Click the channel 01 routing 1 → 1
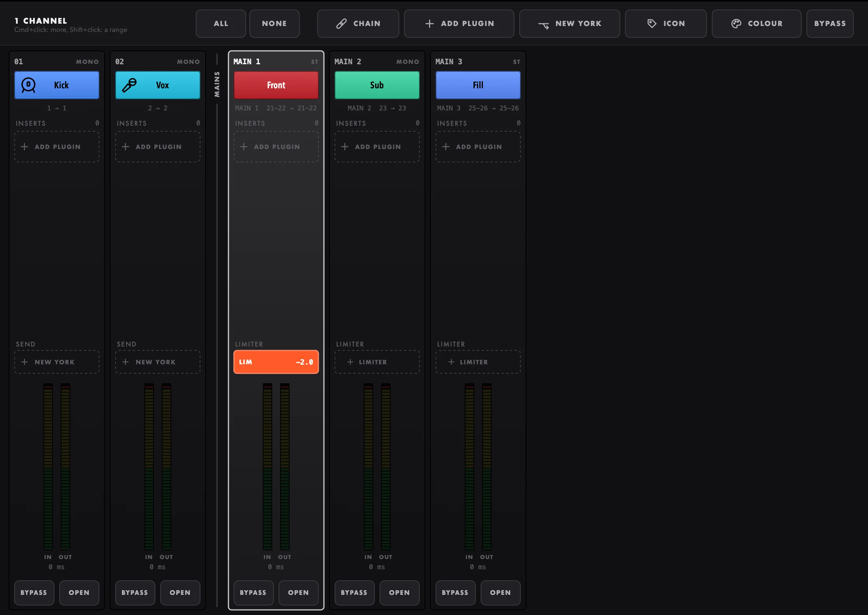The height and width of the screenshot is (615, 868). coord(57,108)
